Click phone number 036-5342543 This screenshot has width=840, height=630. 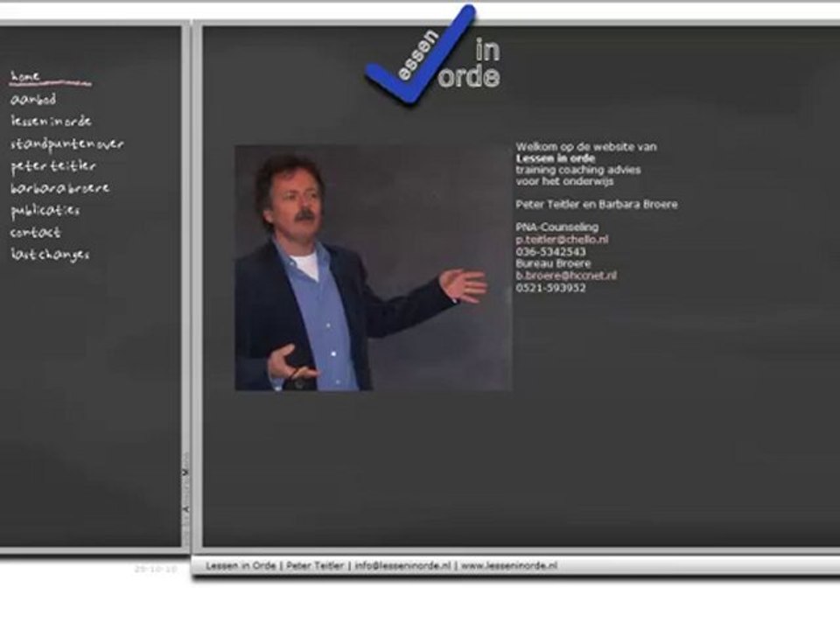coord(550,252)
